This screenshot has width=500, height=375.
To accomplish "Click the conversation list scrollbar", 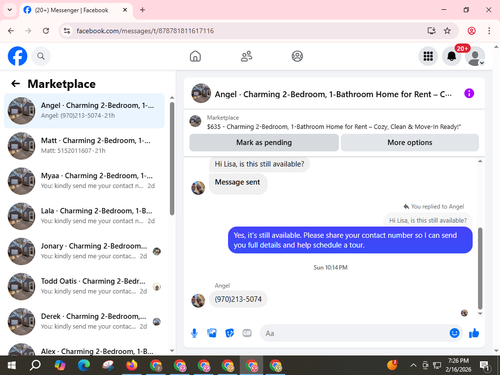I will click(x=172, y=159).
